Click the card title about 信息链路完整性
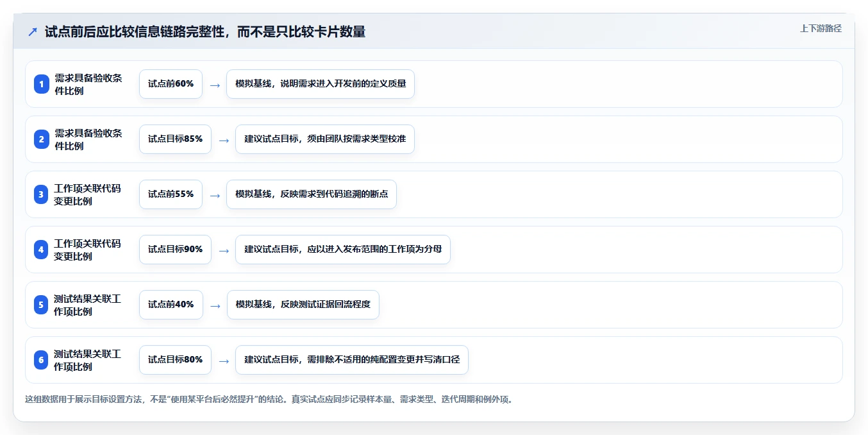This screenshot has width=868, height=435. pos(205,32)
